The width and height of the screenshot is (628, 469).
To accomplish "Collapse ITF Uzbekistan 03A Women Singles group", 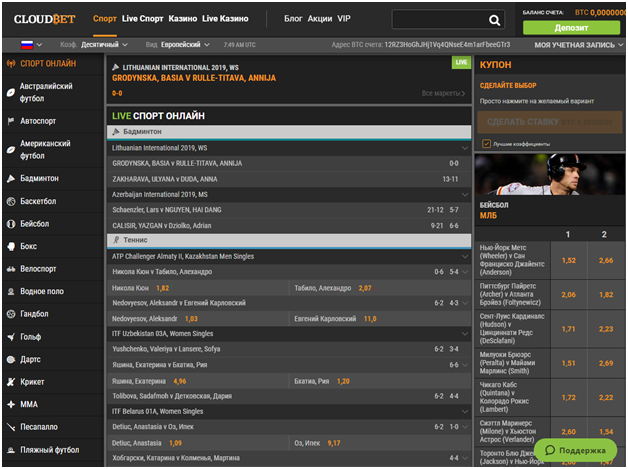I will (x=465, y=334).
